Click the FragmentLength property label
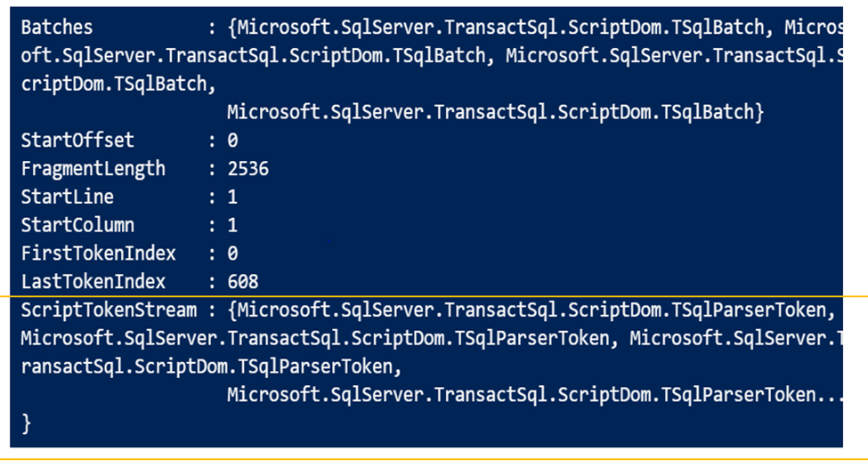The width and height of the screenshot is (868, 475). click(x=93, y=169)
